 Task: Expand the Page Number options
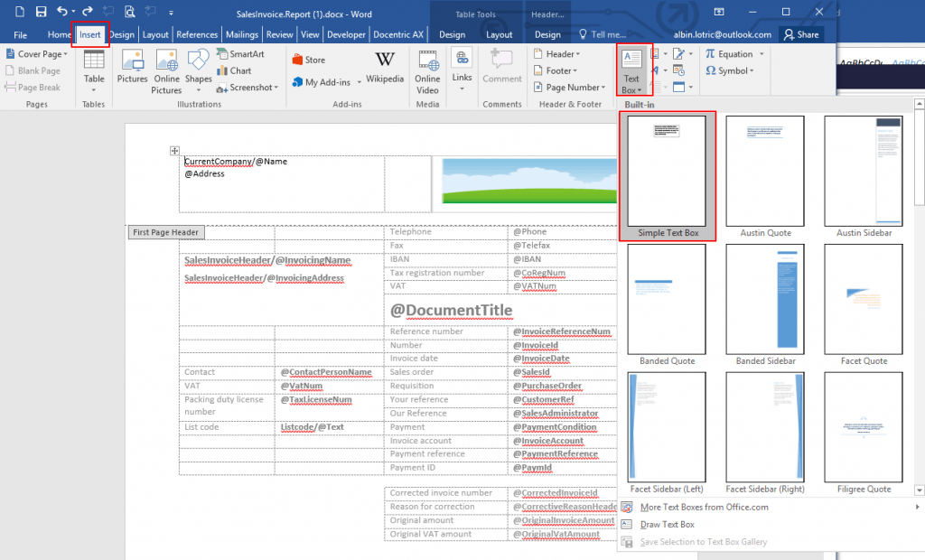click(x=569, y=87)
